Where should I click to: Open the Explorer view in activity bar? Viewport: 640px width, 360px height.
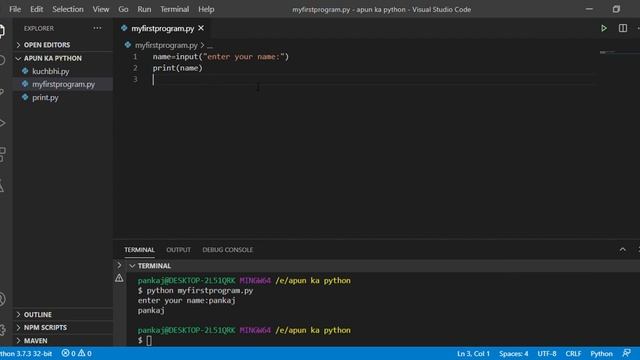(x=2, y=31)
